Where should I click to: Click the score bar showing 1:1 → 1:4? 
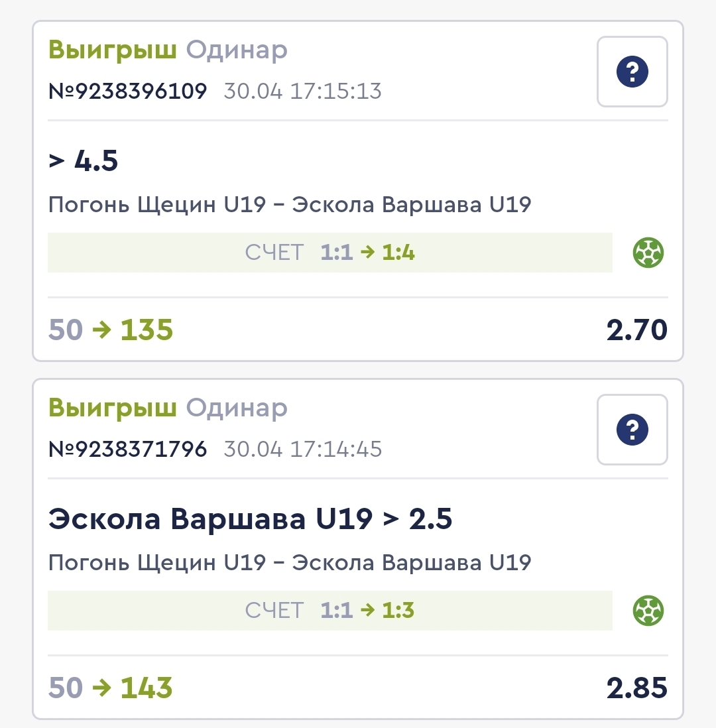(x=330, y=253)
